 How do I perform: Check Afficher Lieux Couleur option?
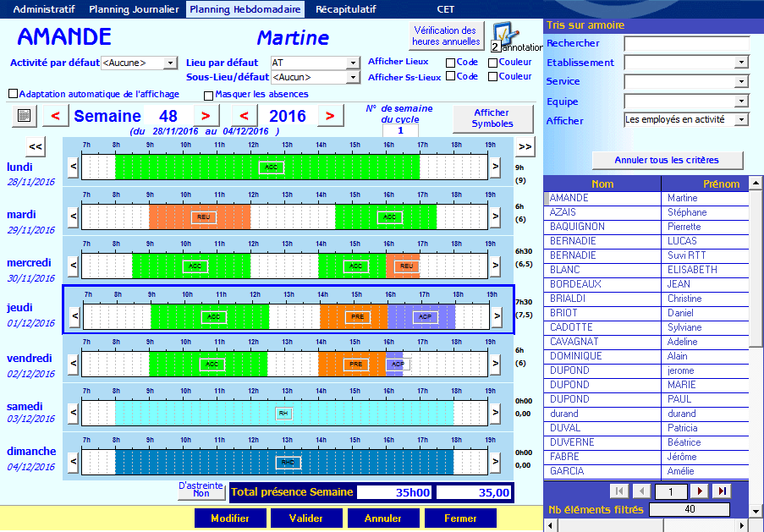pos(492,63)
